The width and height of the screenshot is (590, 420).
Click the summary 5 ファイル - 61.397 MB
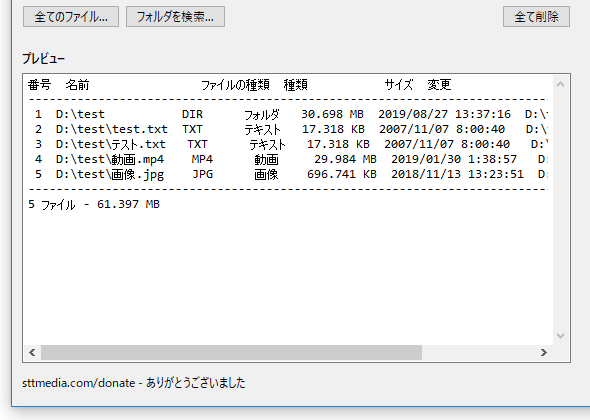pos(94,204)
